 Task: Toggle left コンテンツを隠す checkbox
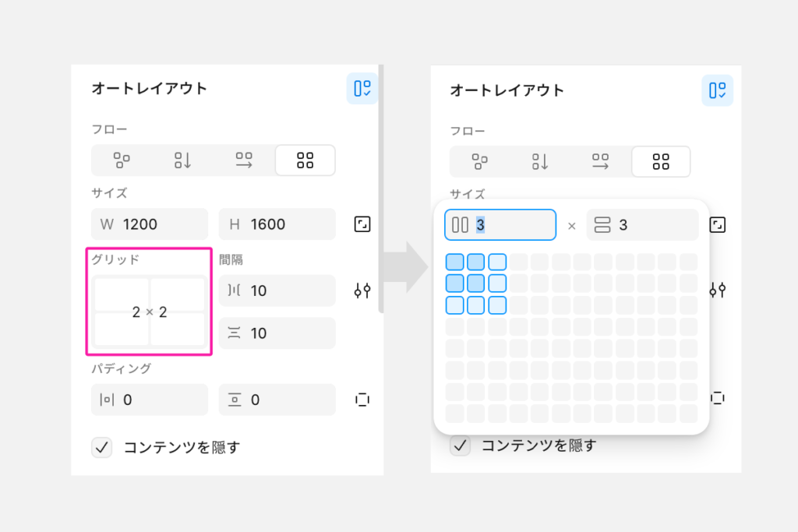pyautogui.click(x=102, y=447)
